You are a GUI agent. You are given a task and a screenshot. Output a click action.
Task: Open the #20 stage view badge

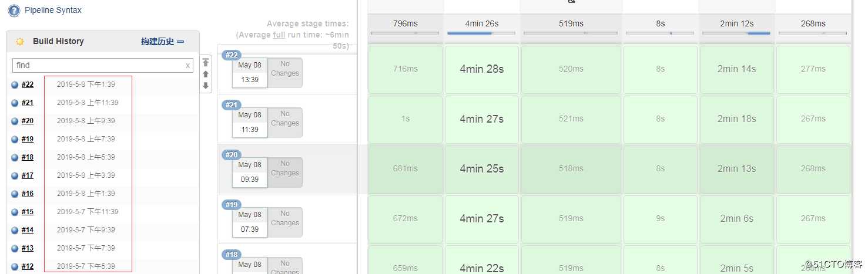232,155
